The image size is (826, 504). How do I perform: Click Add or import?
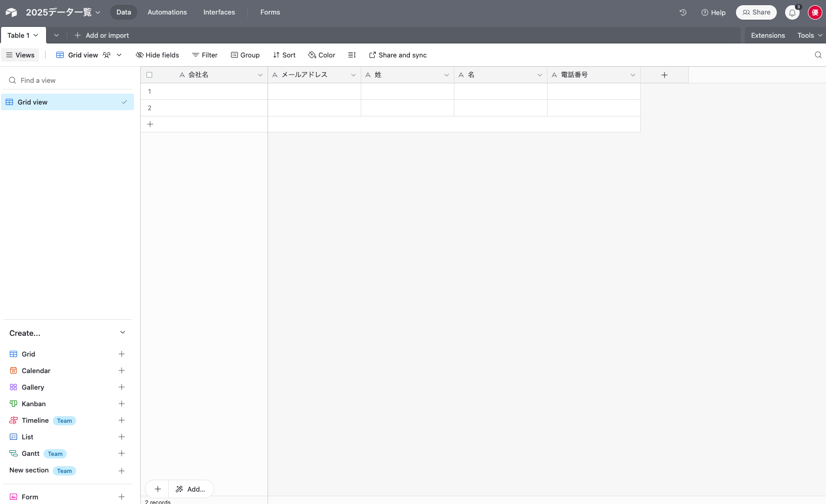(x=102, y=35)
